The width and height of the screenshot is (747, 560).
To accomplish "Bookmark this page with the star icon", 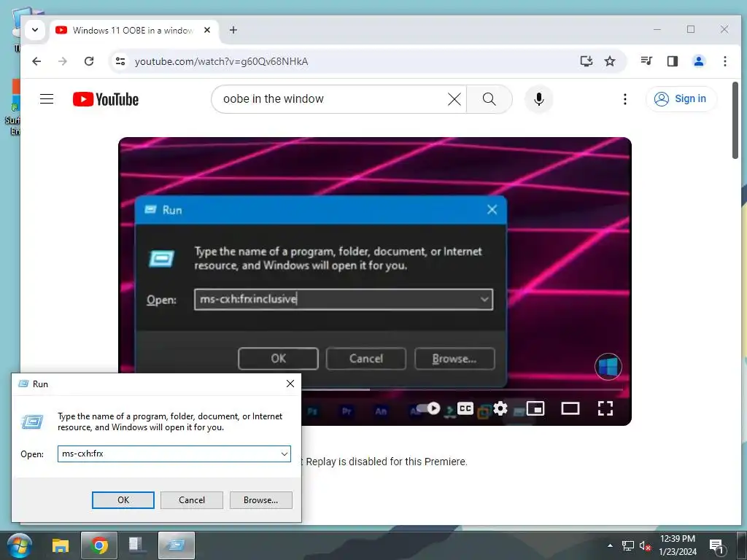I will [610, 61].
